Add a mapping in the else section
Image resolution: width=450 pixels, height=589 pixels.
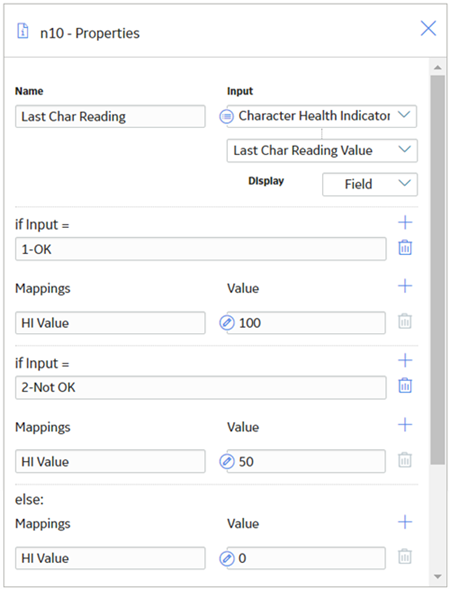[x=405, y=522]
